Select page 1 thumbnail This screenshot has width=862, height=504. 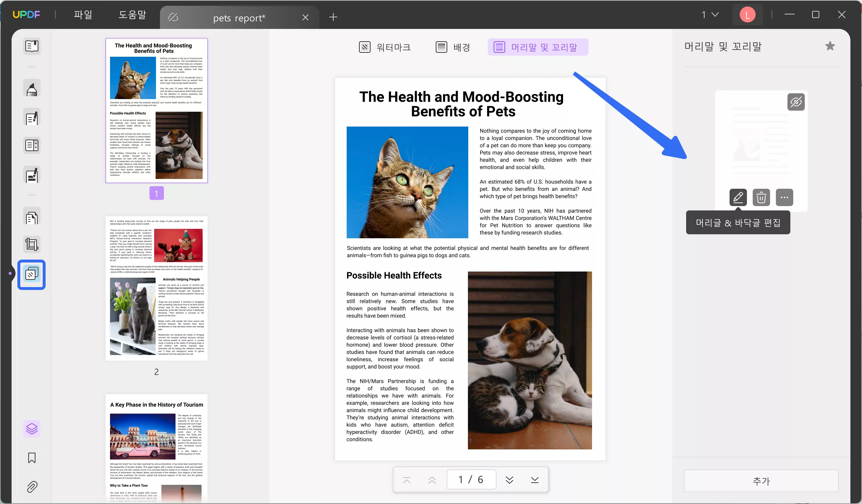pyautogui.click(x=157, y=111)
